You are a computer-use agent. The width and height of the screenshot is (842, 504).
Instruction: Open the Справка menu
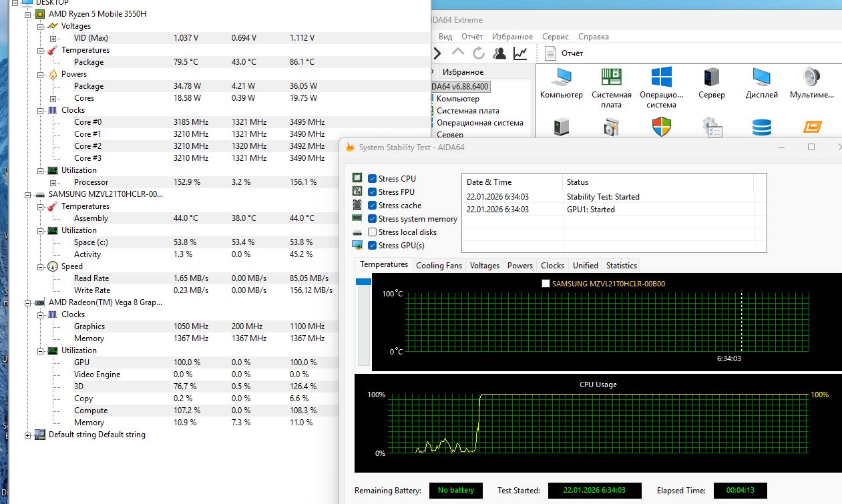coord(594,37)
